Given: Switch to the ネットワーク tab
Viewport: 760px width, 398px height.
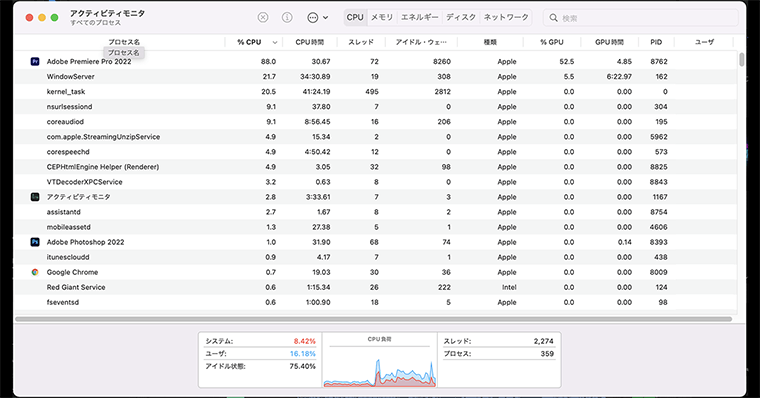Looking at the screenshot, I should [506, 17].
